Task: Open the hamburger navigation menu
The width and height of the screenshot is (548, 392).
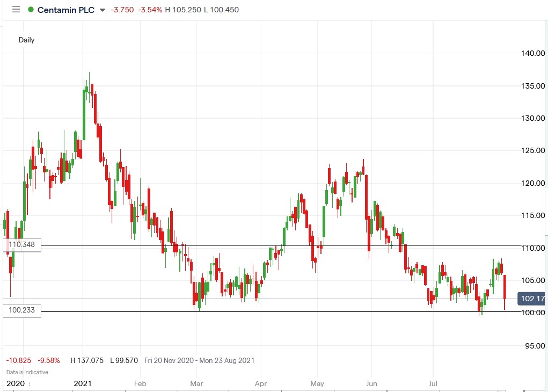Action: click(x=16, y=9)
